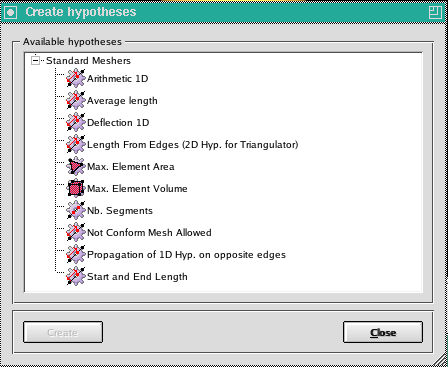Click the maximize icon in title bar corner
448x367 pixels.
(435, 12)
